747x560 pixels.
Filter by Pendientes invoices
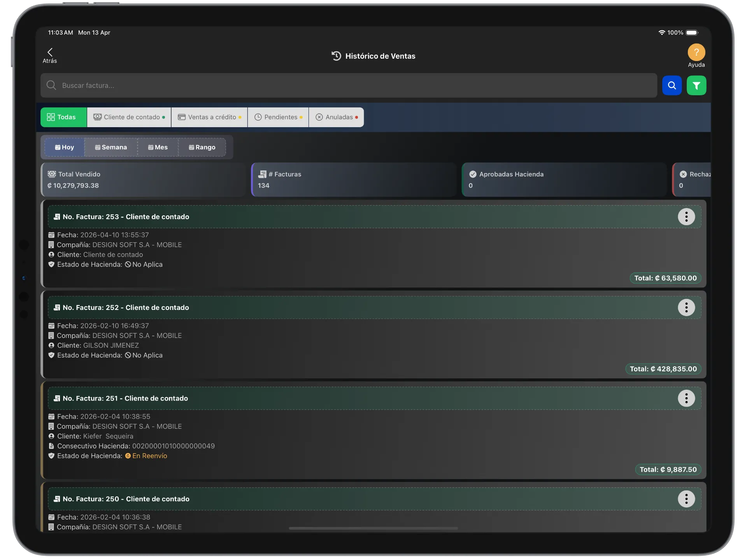[x=278, y=117]
